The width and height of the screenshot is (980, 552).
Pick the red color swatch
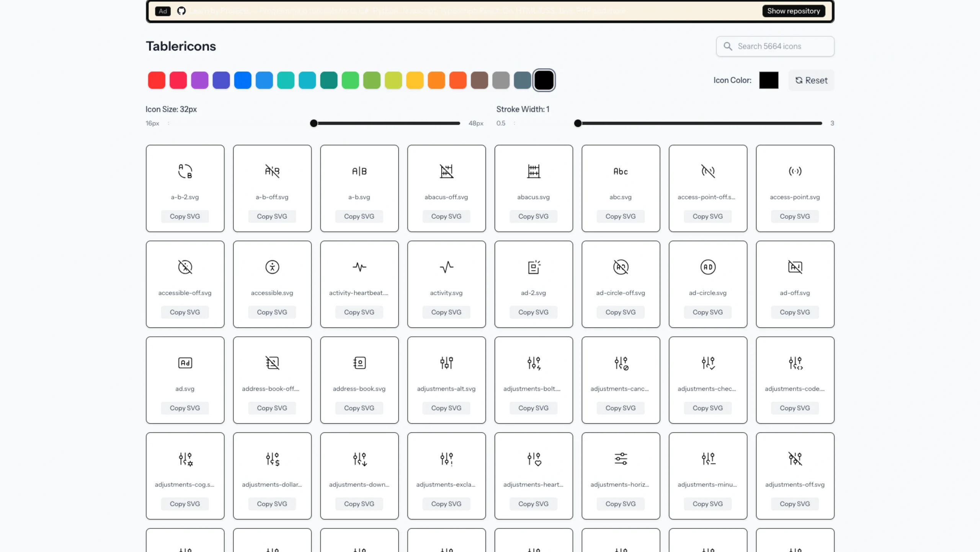(x=157, y=80)
